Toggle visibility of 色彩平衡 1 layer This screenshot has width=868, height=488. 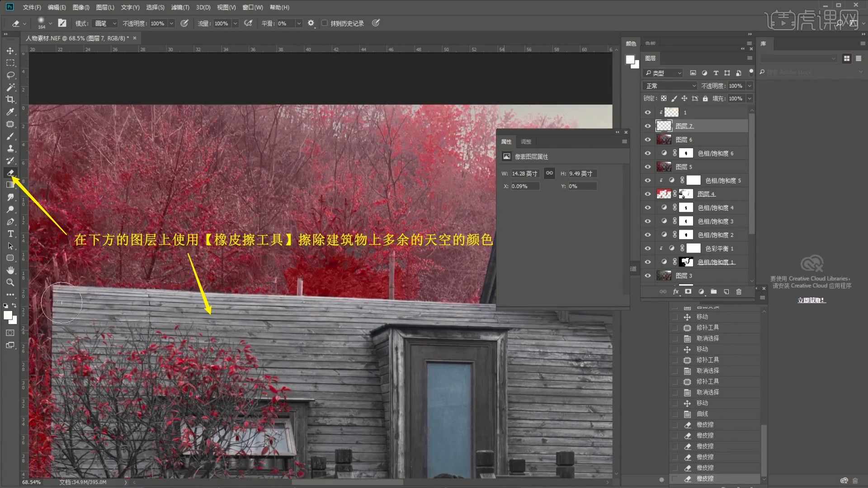click(648, 249)
